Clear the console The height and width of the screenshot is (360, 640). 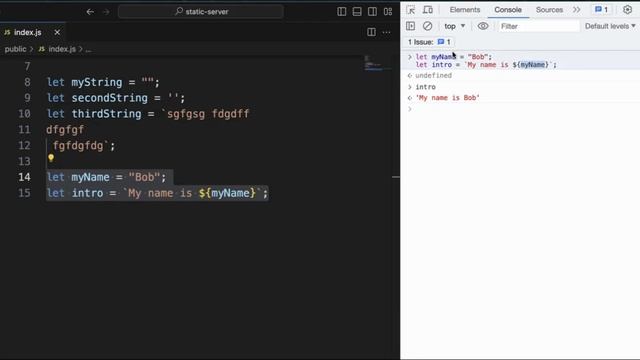tap(427, 26)
